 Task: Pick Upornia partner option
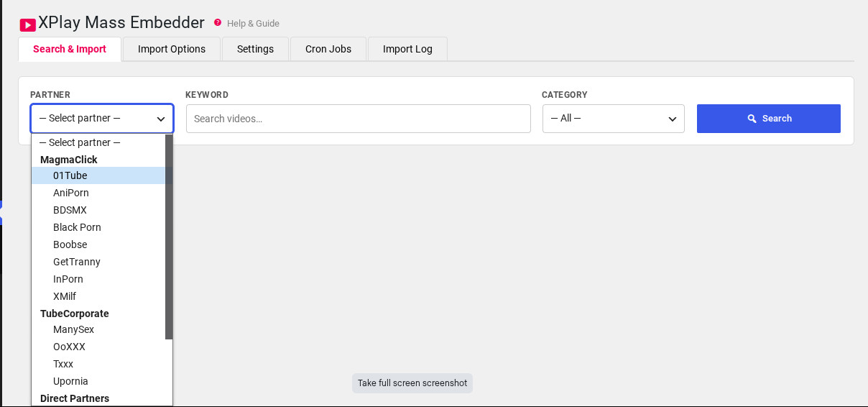coord(98,381)
